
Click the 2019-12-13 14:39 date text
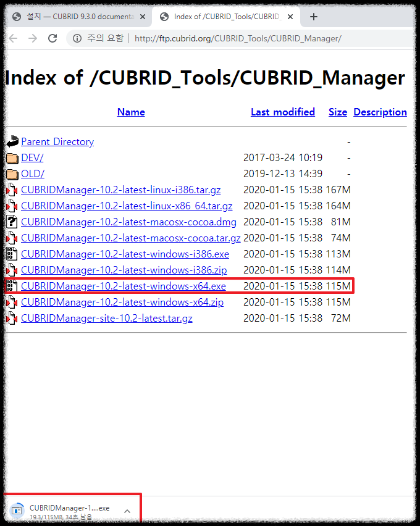point(283,173)
